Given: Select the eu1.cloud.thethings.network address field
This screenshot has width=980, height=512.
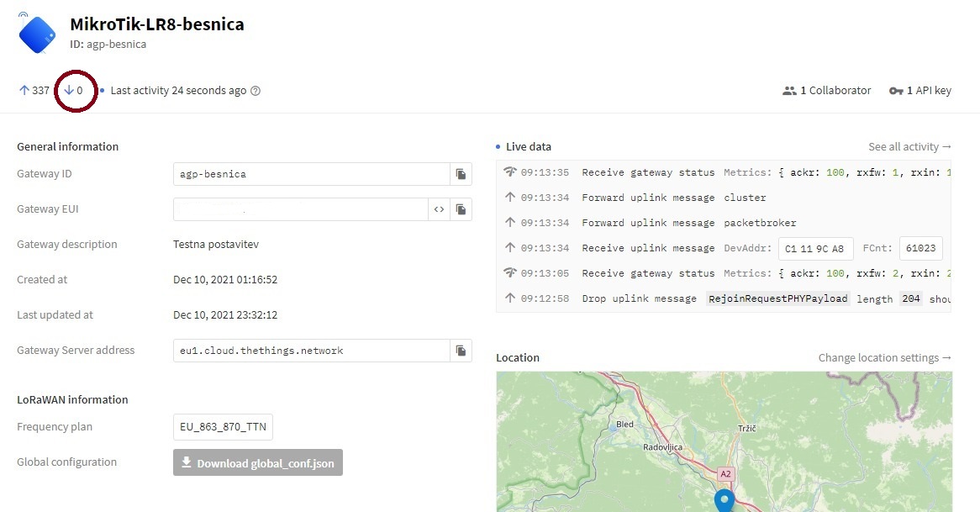Looking at the screenshot, I should (311, 351).
